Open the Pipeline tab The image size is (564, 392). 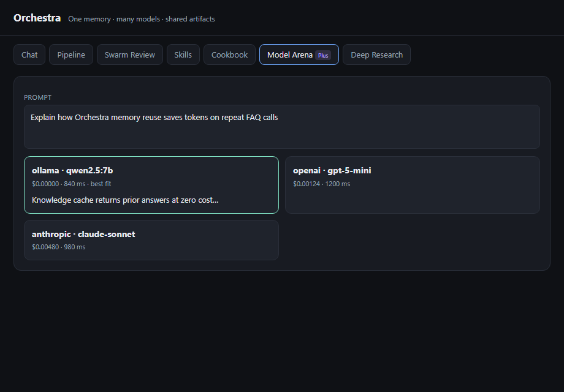[x=71, y=55]
